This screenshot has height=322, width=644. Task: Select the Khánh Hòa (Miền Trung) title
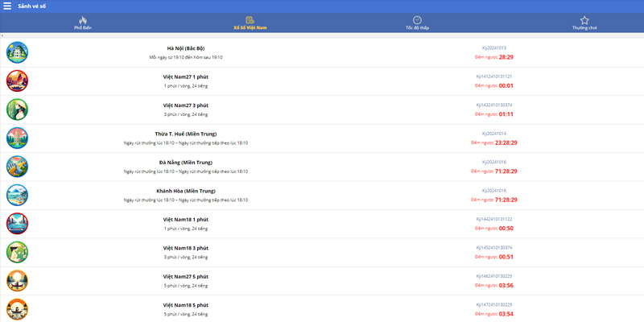pos(186,191)
